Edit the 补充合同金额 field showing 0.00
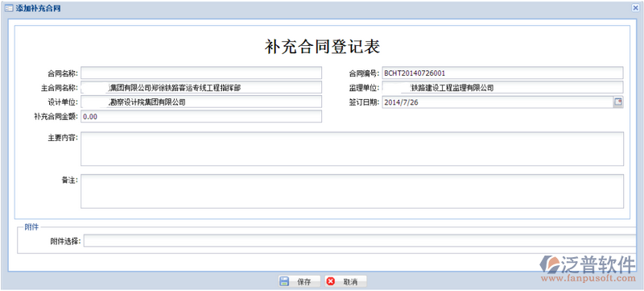The image size is (644, 291). [201, 116]
